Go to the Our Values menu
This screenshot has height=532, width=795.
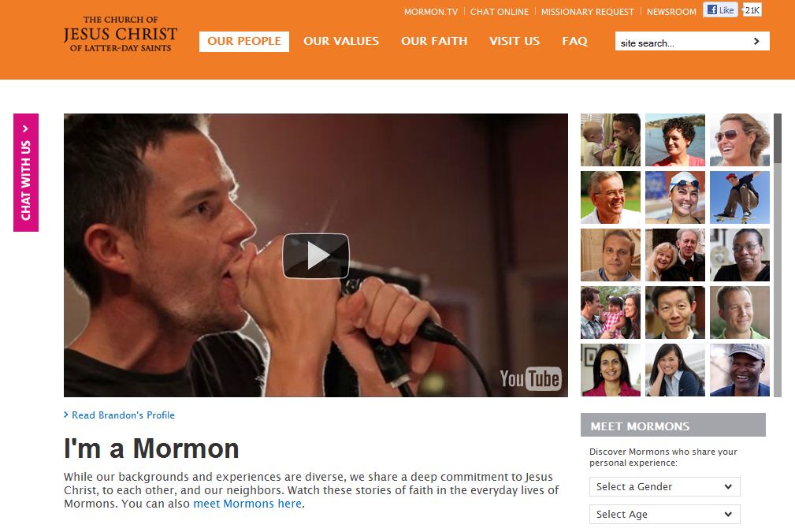341,41
